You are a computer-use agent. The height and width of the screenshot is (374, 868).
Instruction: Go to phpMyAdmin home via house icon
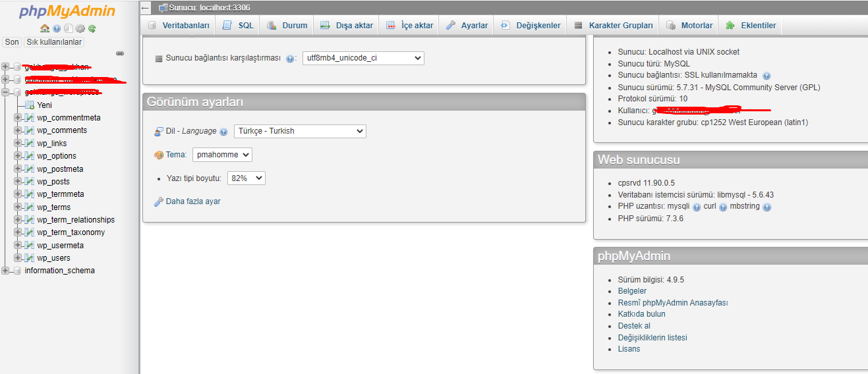pyautogui.click(x=45, y=28)
